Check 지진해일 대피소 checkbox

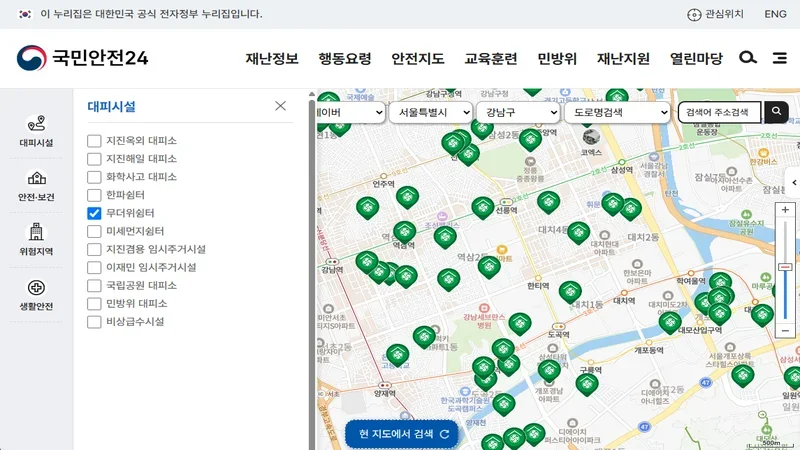(x=94, y=159)
